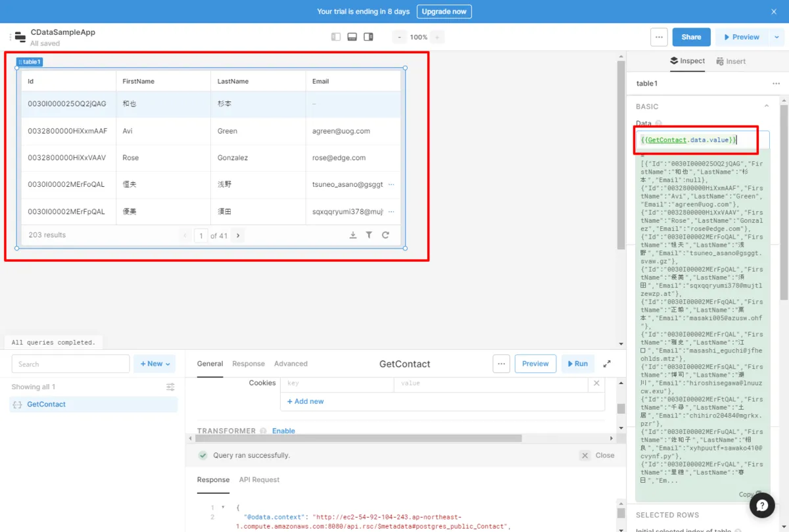This screenshot has width=789, height=532.
Task: Refresh the table data
Action: point(385,235)
